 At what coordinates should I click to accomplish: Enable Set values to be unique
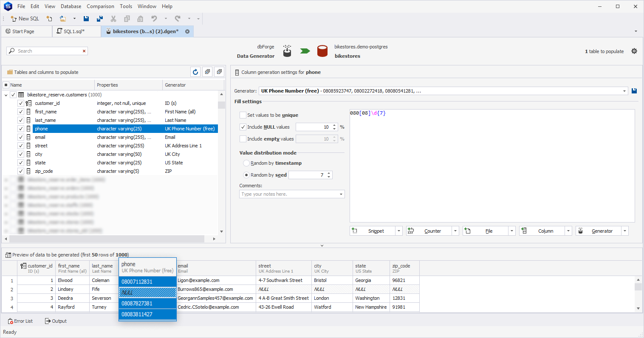(243, 115)
